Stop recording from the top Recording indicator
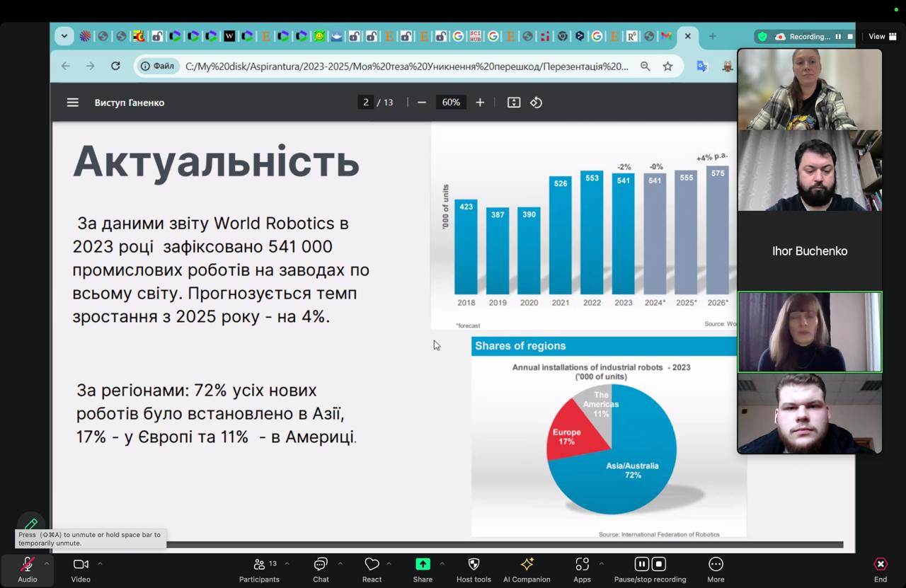Image resolution: width=906 pixels, height=588 pixels. tap(850, 37)
